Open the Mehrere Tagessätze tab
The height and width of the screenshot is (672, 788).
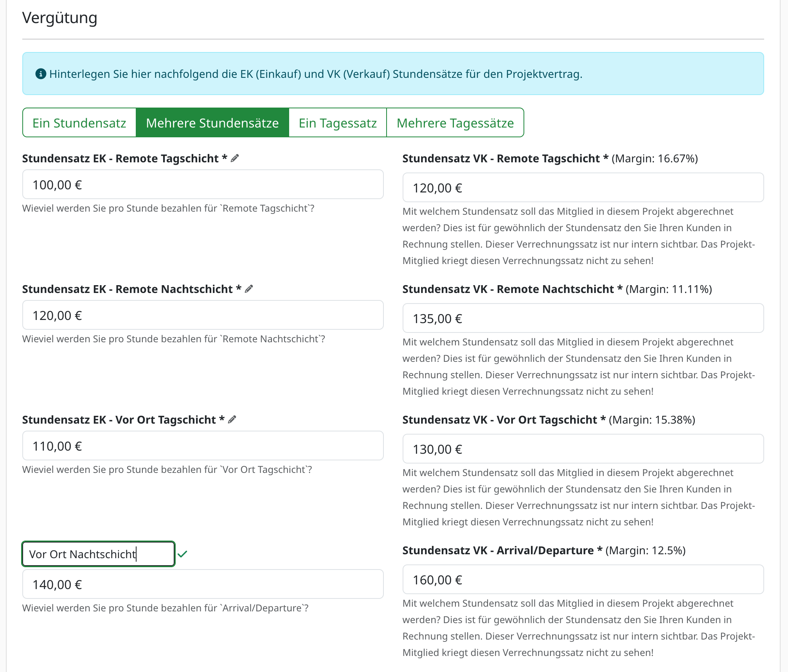click(x=455, y=123)
